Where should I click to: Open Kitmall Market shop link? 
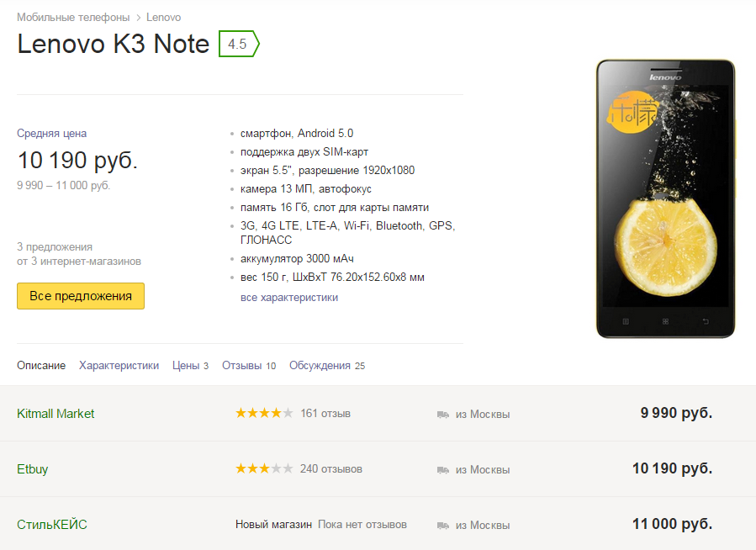pos(56,414)
